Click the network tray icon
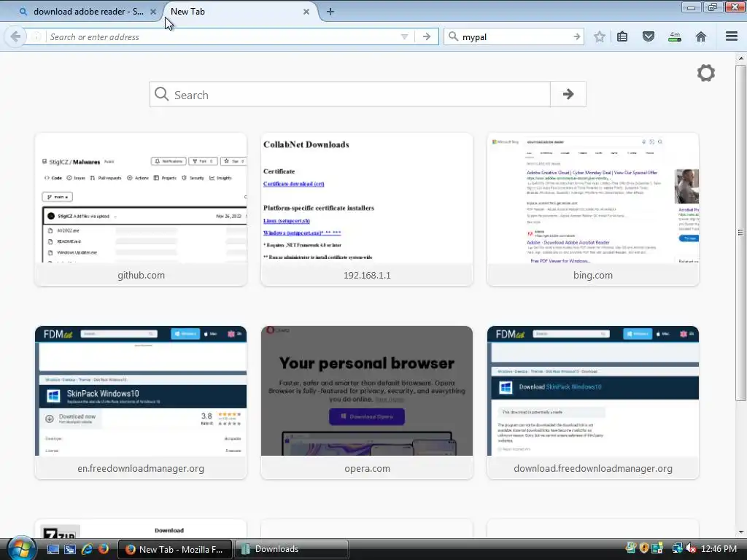Viewport: 747px width, 560px height. point(677,548)
